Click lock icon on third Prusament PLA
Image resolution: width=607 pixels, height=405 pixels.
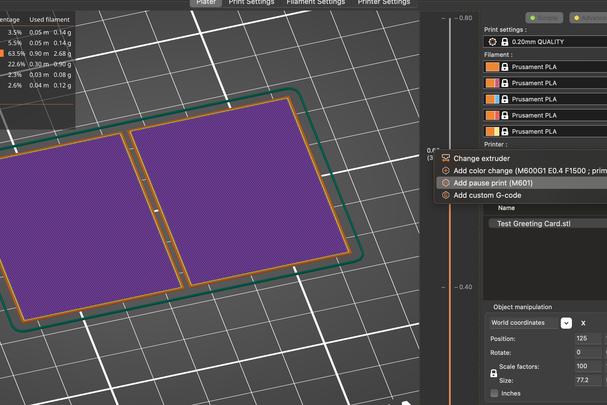tap(504, 99)
